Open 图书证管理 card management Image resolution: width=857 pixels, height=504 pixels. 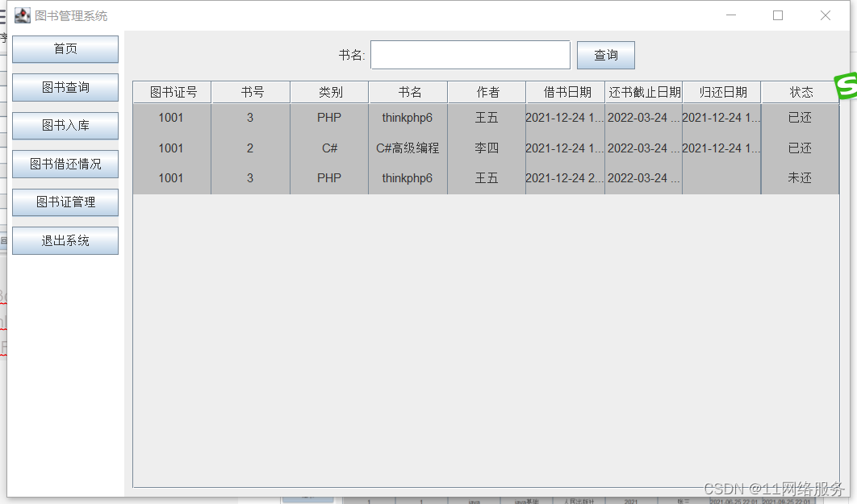(65, 202)
